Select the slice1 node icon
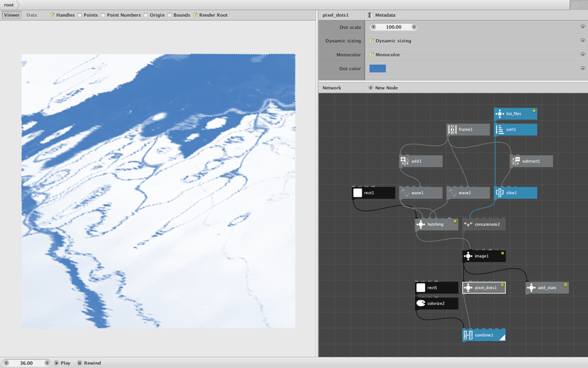The width and height of the screenshot is (588, 368). (499, 193)
